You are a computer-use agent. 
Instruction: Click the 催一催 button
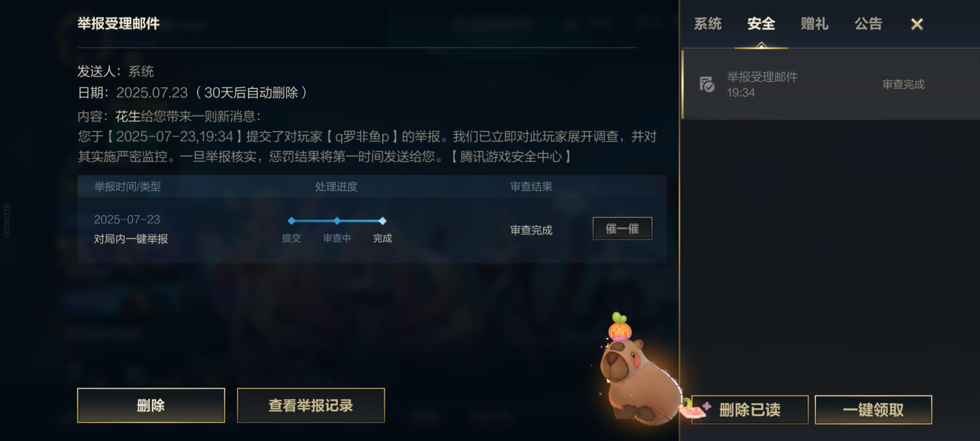(x=622, y=228)
